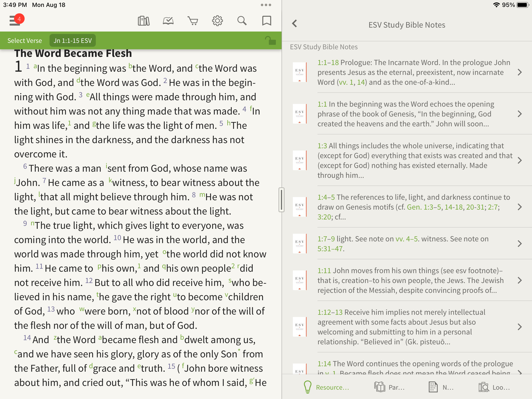Follow the 5:31–47 reference link
The width and height of the screenshot is (532, 399).
click(330, 249)
